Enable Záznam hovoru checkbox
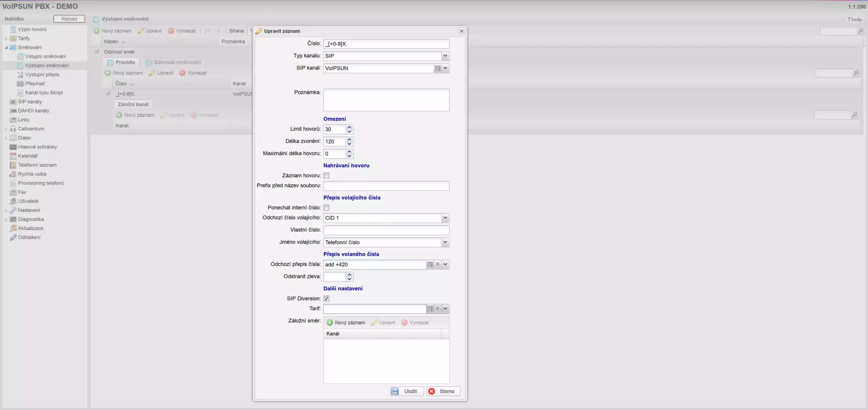The height and width of the screenshot is (410, 868). (x=326, y=176)
